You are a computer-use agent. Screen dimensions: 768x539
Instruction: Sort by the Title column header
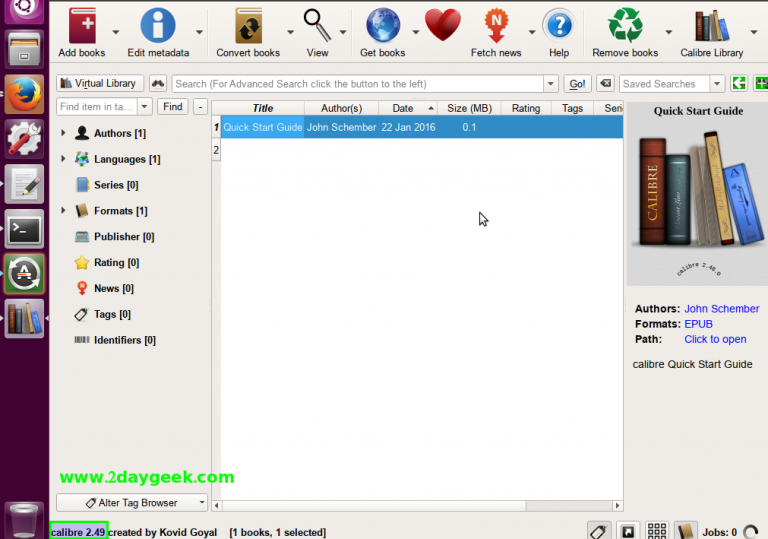point(263,108)
